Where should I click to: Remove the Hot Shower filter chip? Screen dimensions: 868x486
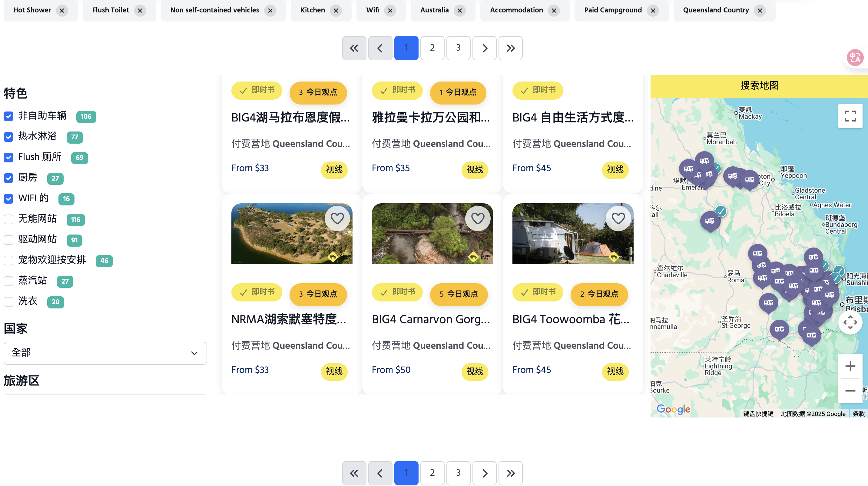62,10
